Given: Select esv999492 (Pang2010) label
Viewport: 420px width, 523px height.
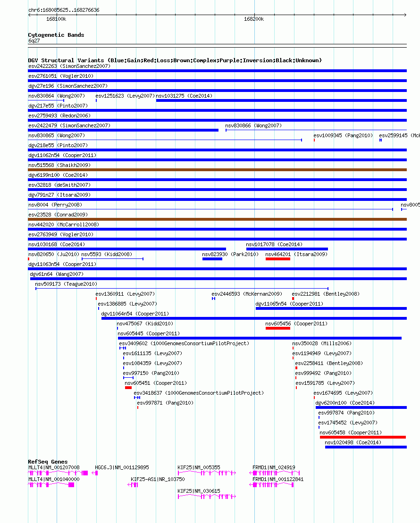Looking at the screenshot, I should tap(323, 374).
